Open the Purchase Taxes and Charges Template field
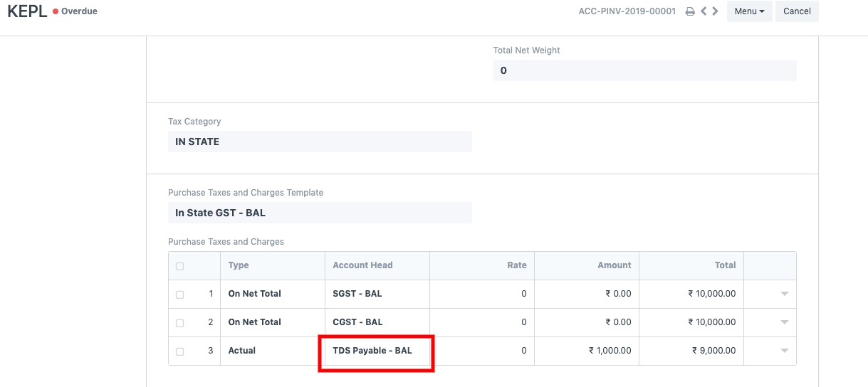 click(x=320, y=213)
